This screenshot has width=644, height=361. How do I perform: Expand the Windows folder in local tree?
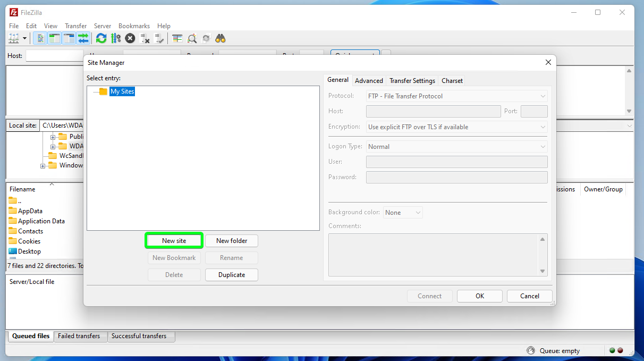43,166
